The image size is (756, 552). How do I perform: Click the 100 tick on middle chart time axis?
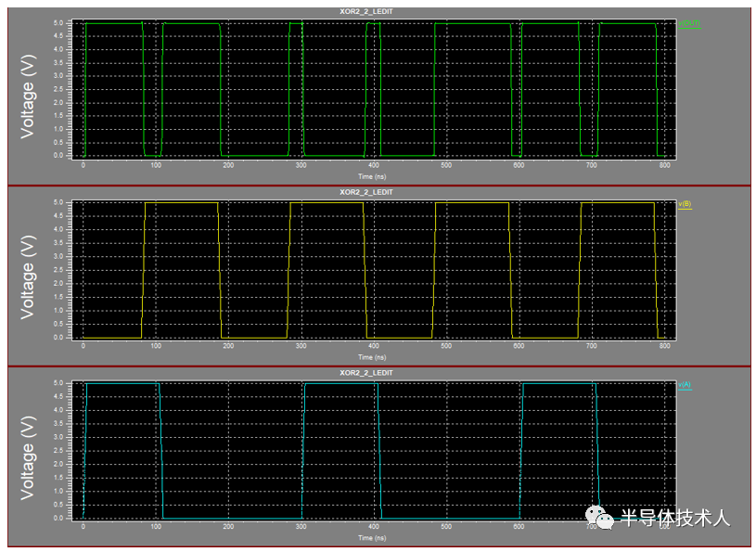156,346
